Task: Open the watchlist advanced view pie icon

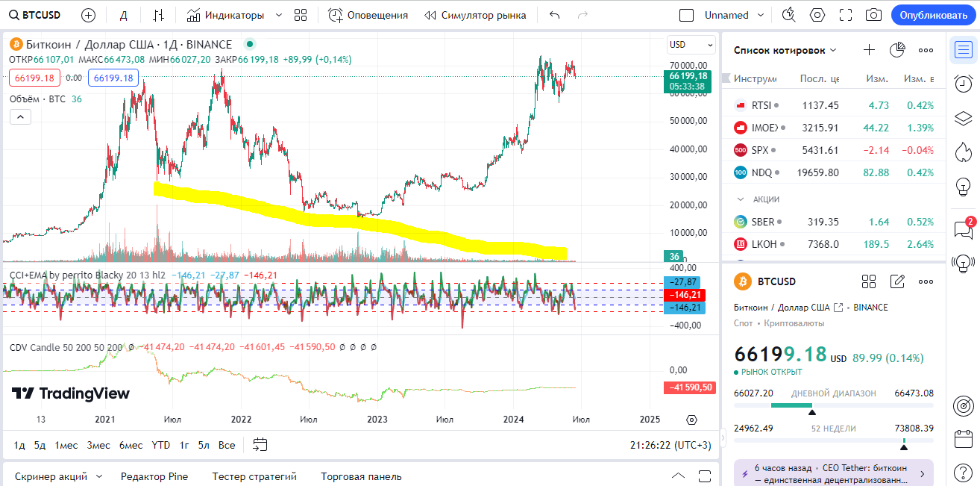Action: tap(897, 50)
